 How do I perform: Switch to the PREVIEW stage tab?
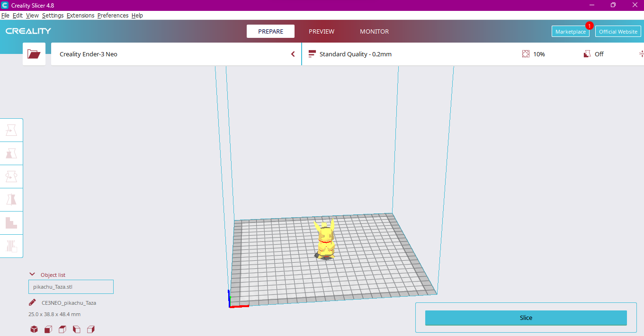pos(322,31)
